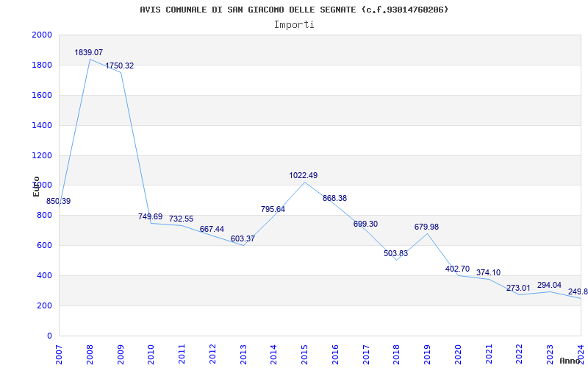
Task: Click the 2015 x-axis year label
Action: 305,354
